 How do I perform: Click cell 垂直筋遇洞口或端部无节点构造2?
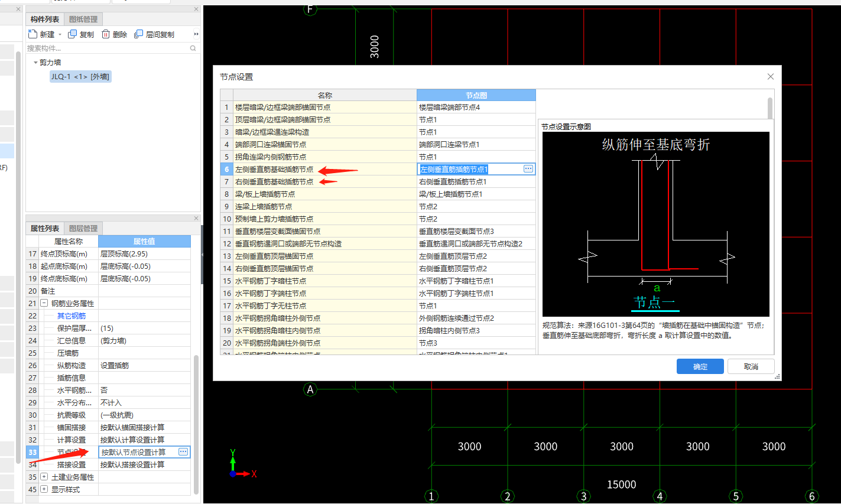coord(476,244)
